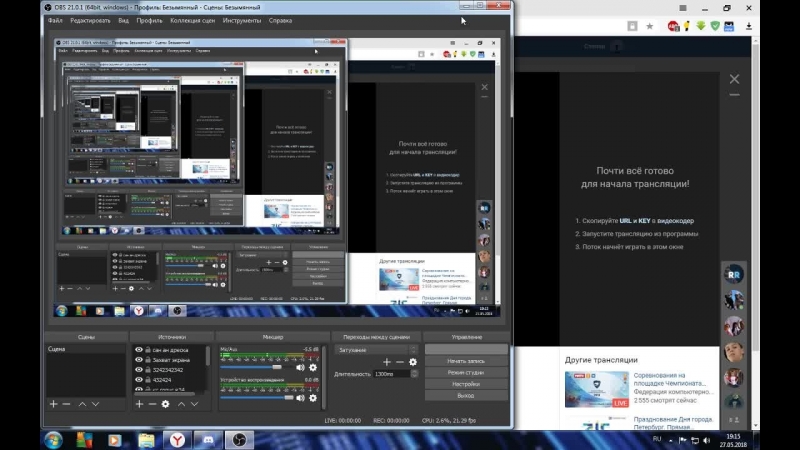Click the Начать запись button

coord(466,361)
